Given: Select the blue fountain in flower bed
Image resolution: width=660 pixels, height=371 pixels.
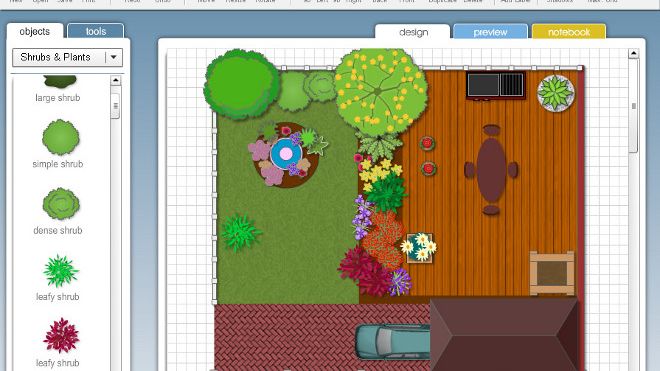Looking at the screenshot, I should pyautogui.click(x=286, y=154).
